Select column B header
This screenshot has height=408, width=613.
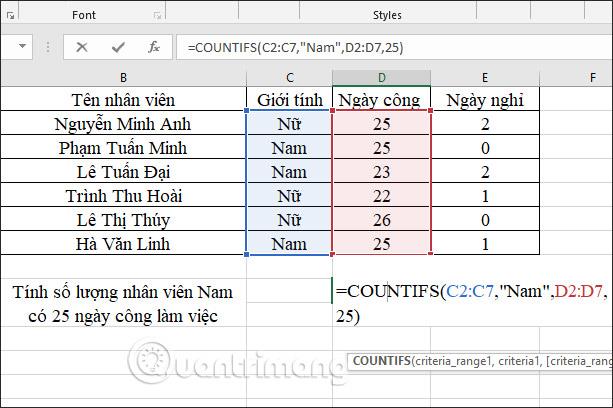[123, 78]
